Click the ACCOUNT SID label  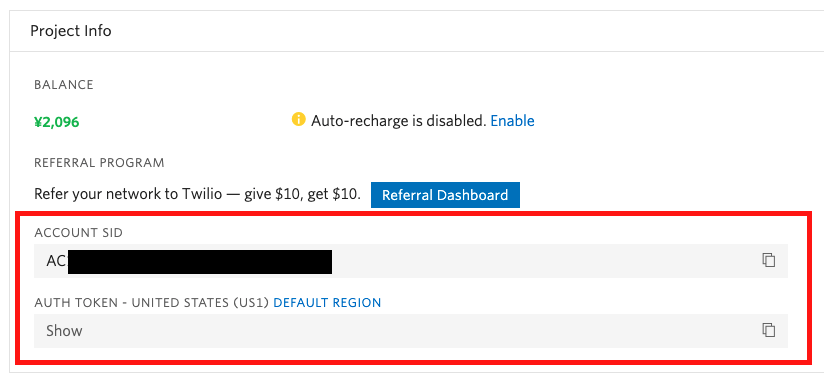[x=78, y=233]
